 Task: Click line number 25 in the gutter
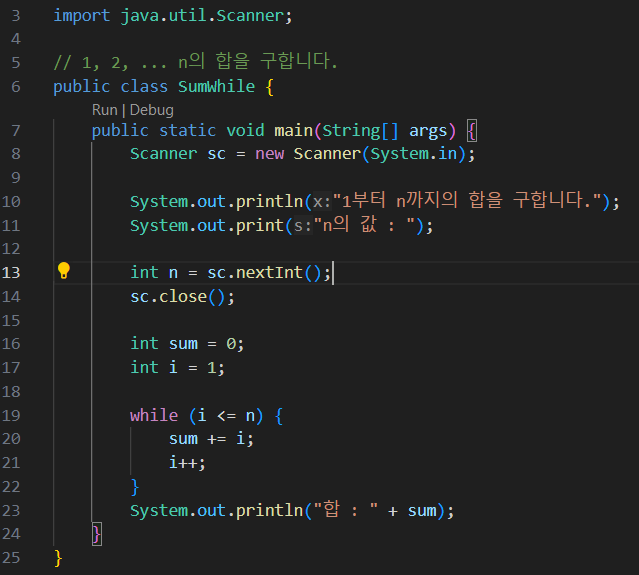pos(11,557)
